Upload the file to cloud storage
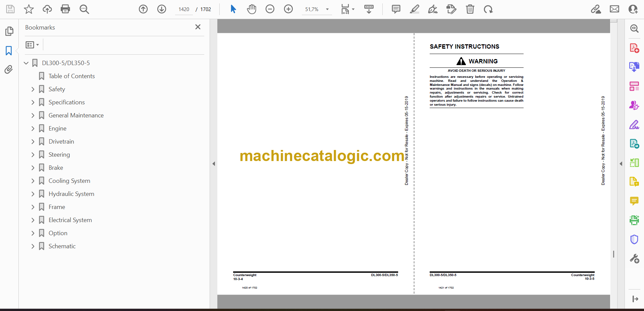The image size is (644, 311). pyautogui.click(x=47, y=9)
